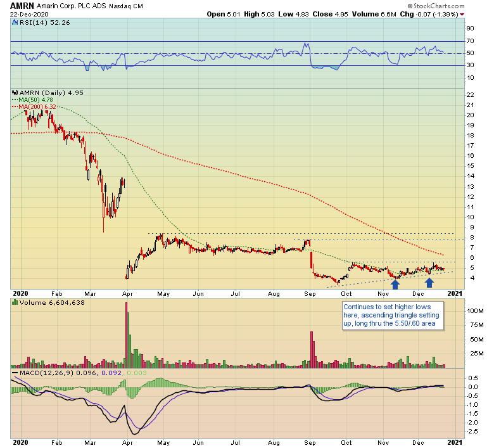Click the tallest April volume bar
Image resolution: width=494 pixels, height=448 pixels.
coord(127,335)
